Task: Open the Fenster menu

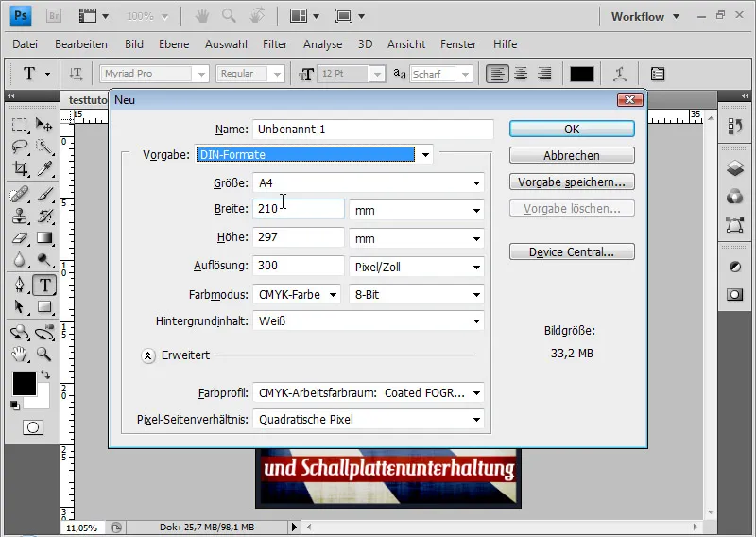Action: click(x=458, y=44)
